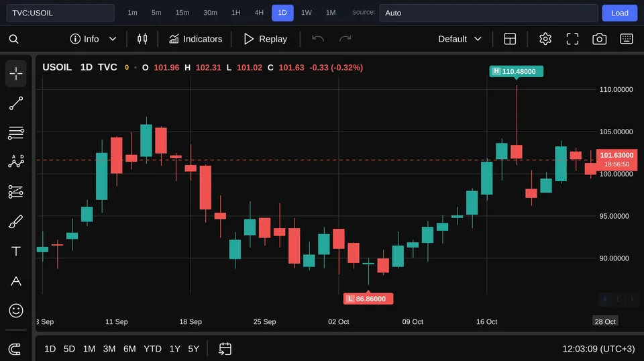Open the go-to-date calendar
644x361 pixels.
point(225,349)
